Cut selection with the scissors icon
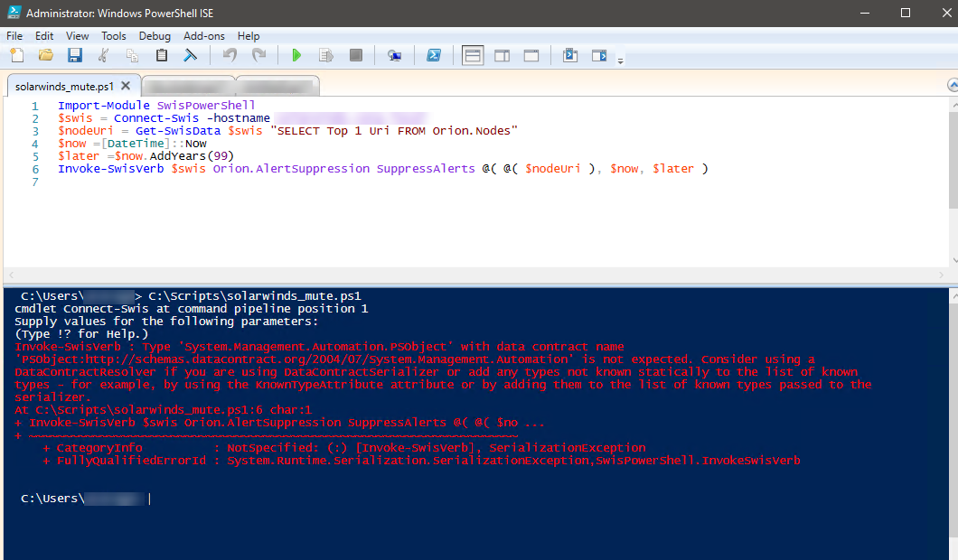The width and height of the screenshot is (958, 560). tap(103, 56)
